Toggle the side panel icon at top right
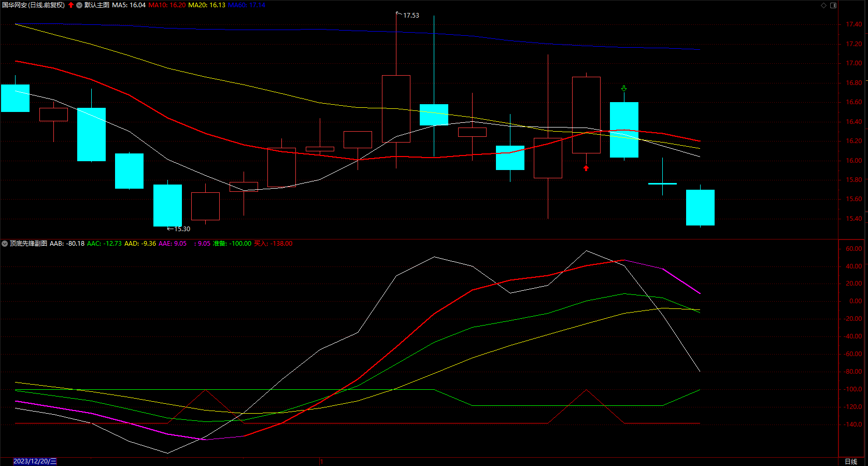Screen dimensions: 868x466 (x=833, y=5)
